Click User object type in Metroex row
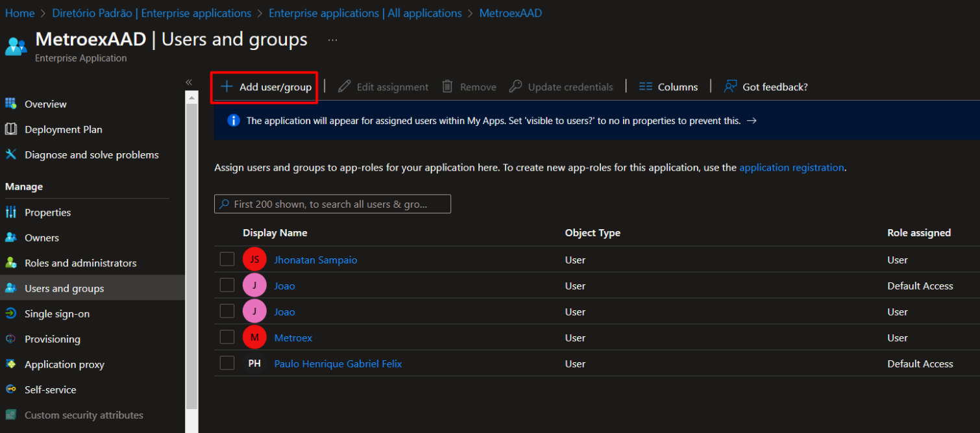The width and height of the screenshot is (980, 433). point(575,338)
